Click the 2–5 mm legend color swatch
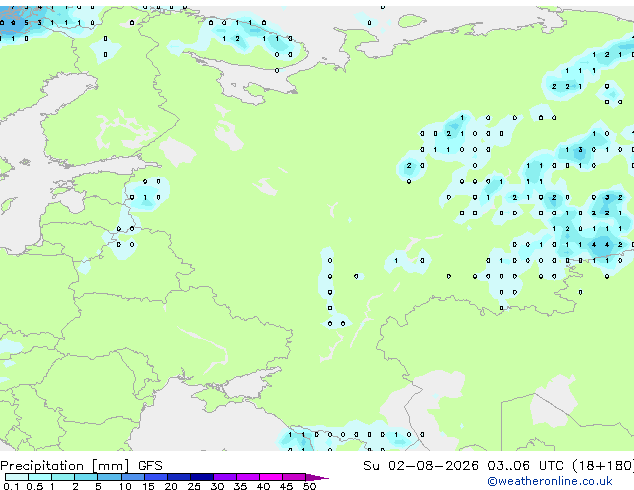This screenshot has height=490, width=634. pyautogui.click(x=86, y=477)
